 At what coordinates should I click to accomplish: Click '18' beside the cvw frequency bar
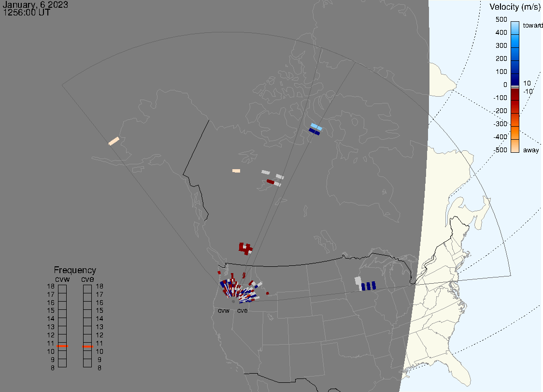click(x=51, y=286)
